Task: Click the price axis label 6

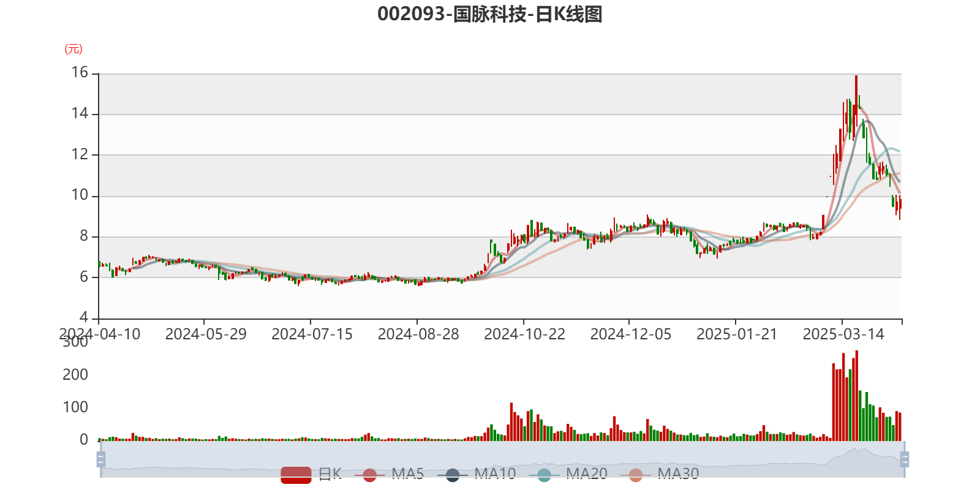Action: (84, 277)
